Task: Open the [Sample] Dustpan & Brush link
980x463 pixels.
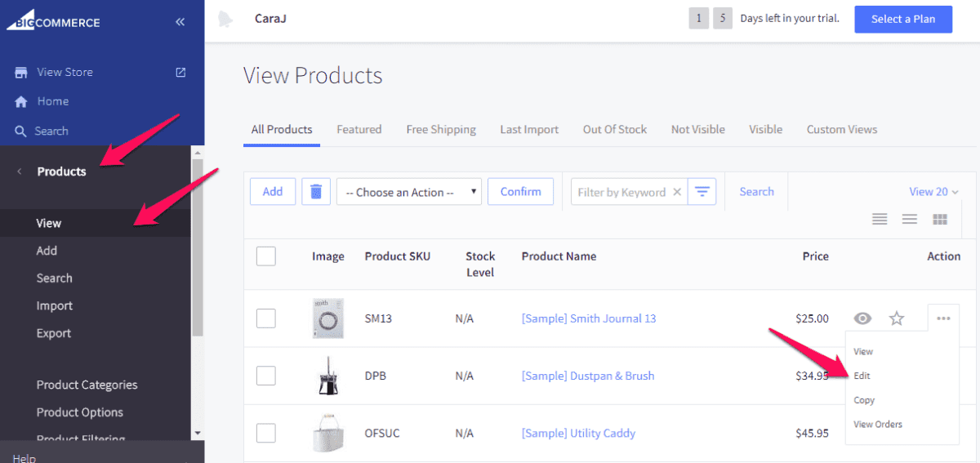Action: click(588, 376)
